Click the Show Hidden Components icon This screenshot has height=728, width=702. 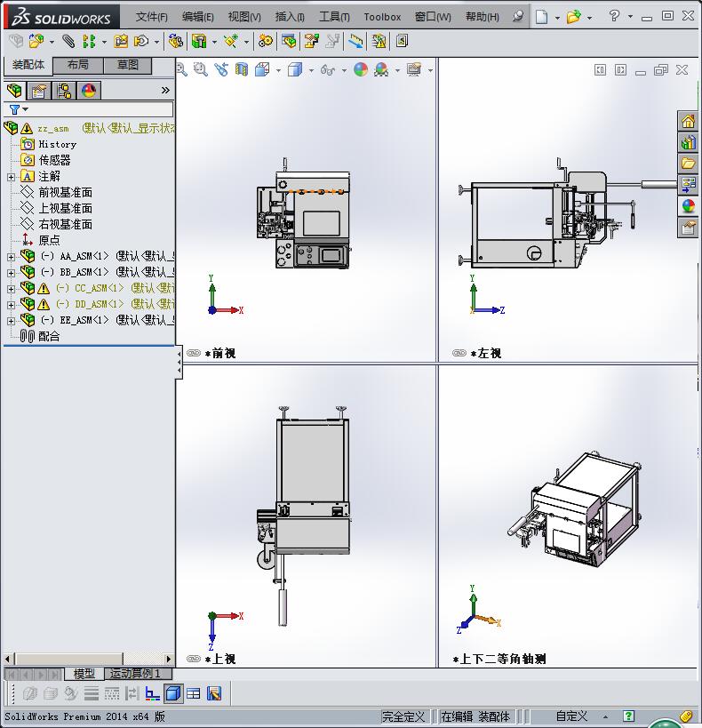[176, 41]
